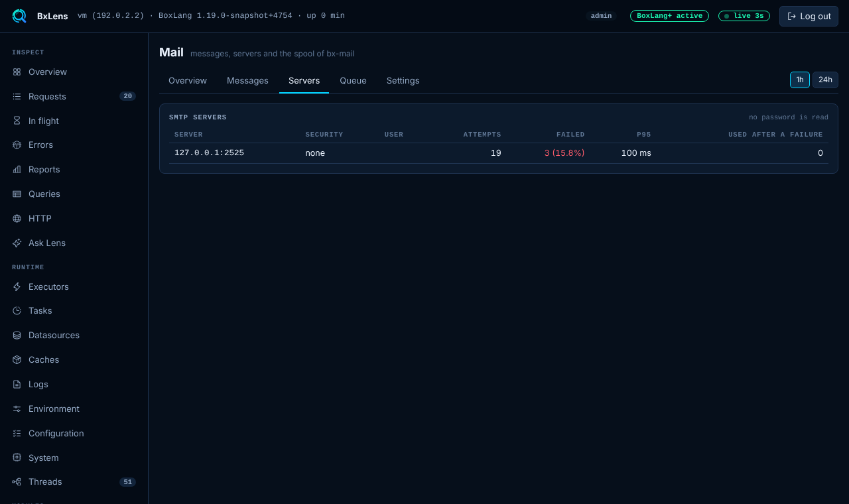Click the Datasources database icon
This screenshot has width=849, height=504.
[x=17, y=335]
